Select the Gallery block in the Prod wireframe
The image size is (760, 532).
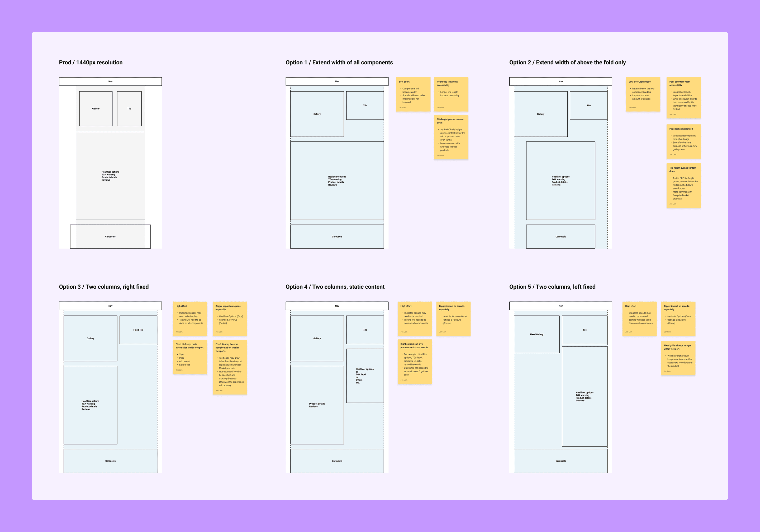pos(96,108)
